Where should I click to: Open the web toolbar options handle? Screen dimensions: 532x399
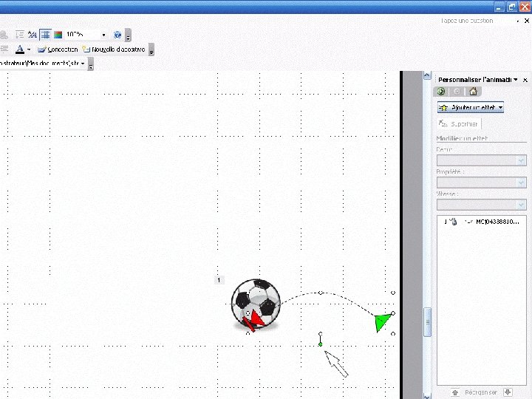tap(91, 64)
